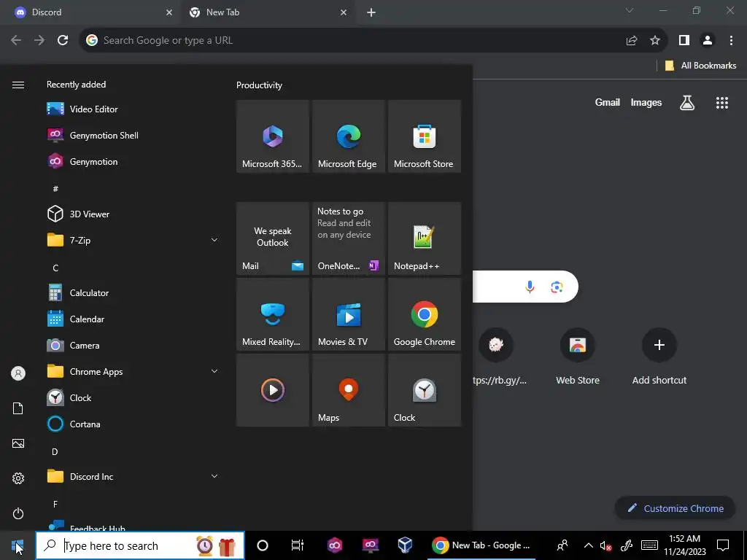Open All Bookmarks folder

700,66
